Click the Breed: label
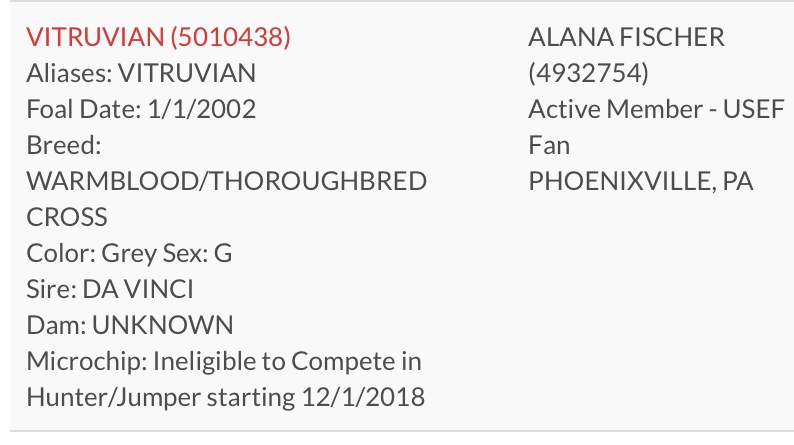Viewport: 794px width, 445px height. (x=64, y=145)
